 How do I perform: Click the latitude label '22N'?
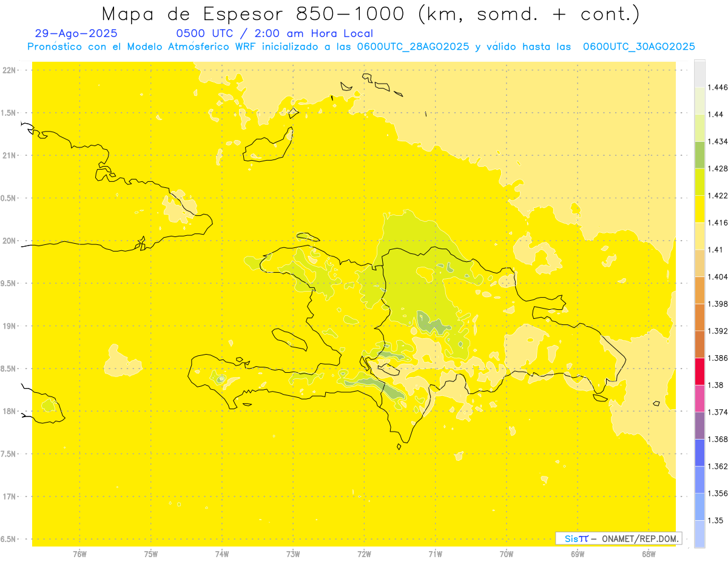point(9,70)
